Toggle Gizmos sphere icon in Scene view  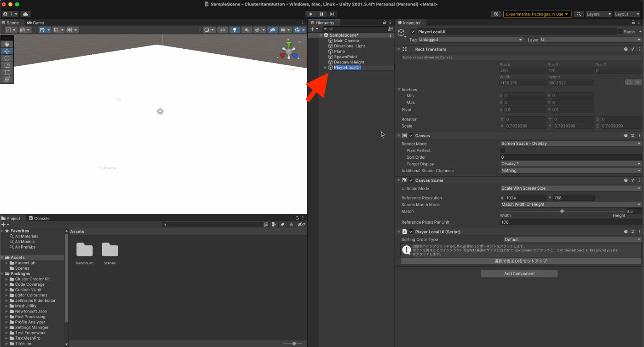point(298,30)
